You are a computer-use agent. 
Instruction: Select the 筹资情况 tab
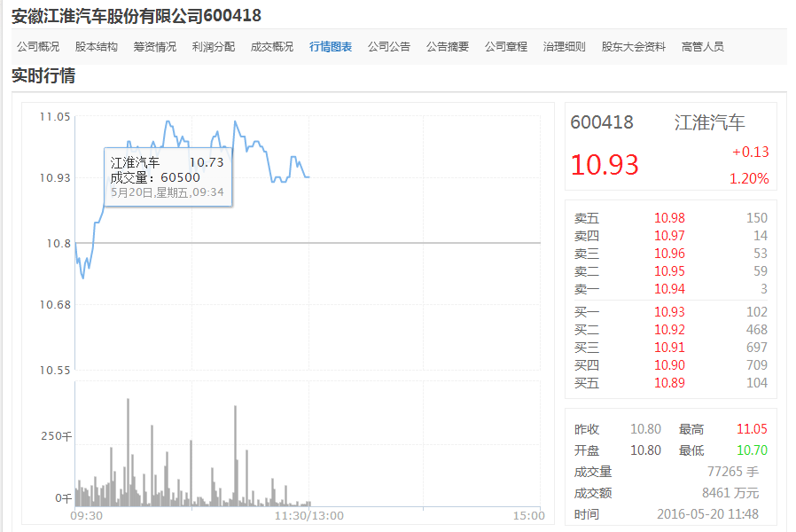coord(155,47)
